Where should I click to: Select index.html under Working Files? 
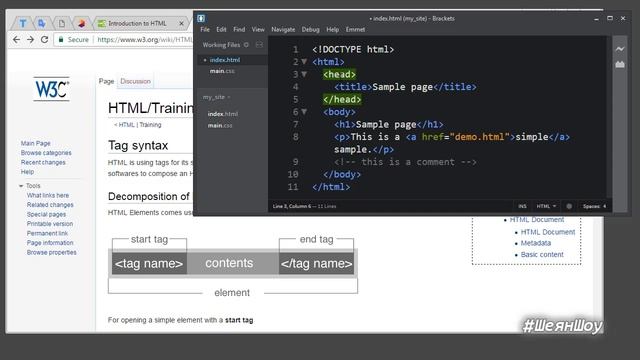(x=224, y=60)
